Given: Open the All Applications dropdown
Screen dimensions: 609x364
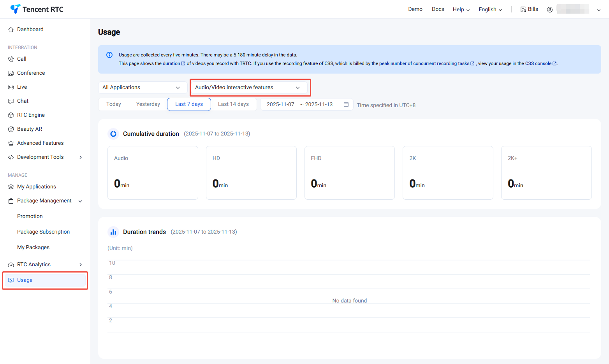Looking at the screenshot, I should point(141,88).
